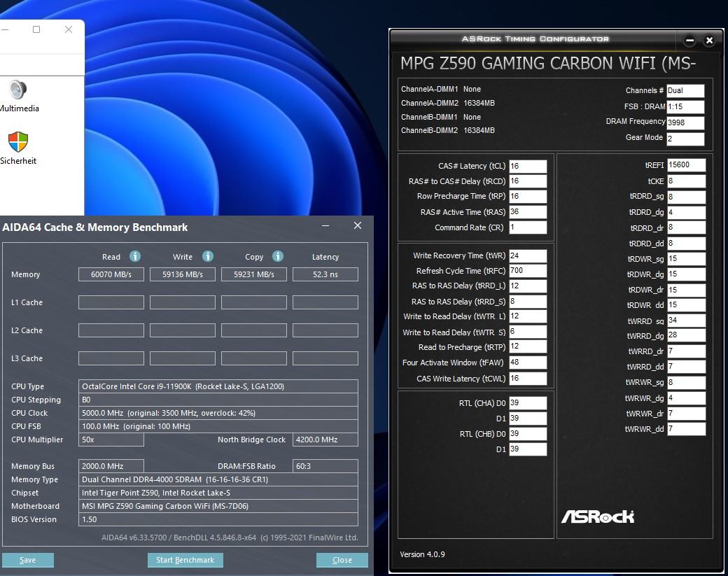728x576 pixels.
Task: Click the CPU Multiplier 50x field
Action: click(x=111, y=440)
